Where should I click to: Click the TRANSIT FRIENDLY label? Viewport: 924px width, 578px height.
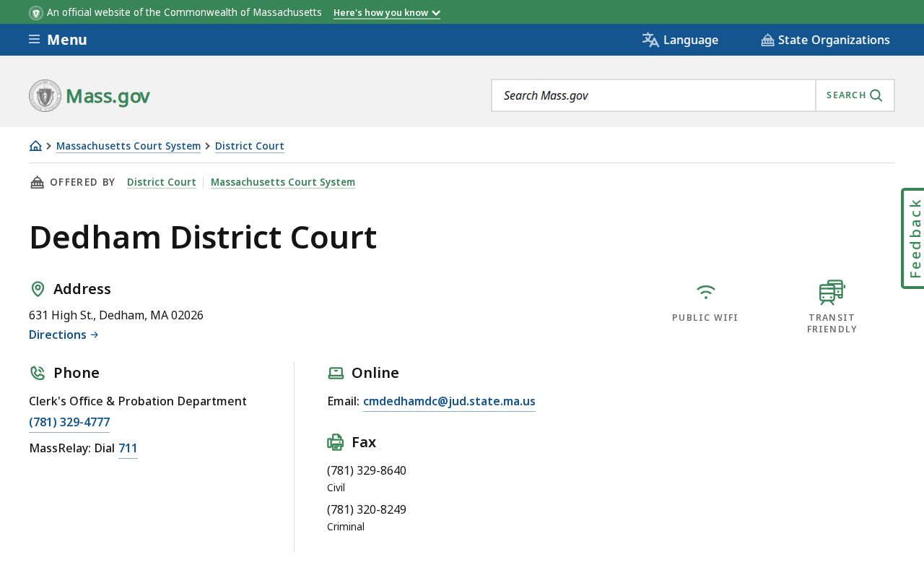pyautogui.click(x=832, y=323)
